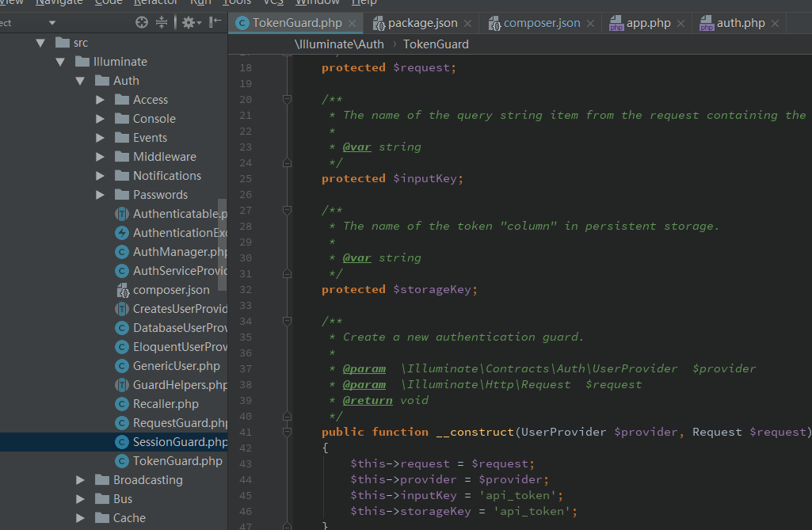This screenshot has width=812, height=530.
Task: Close the TokenGuard.php tab
Action: coord(353,24)
